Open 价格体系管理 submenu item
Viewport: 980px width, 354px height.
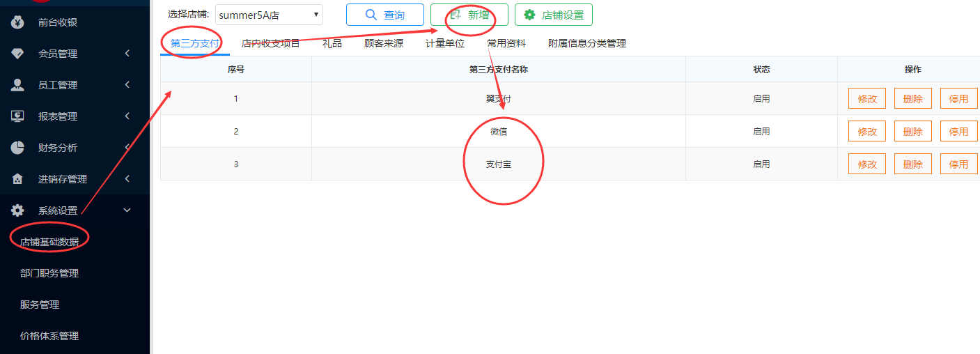[x=49, y=336]
